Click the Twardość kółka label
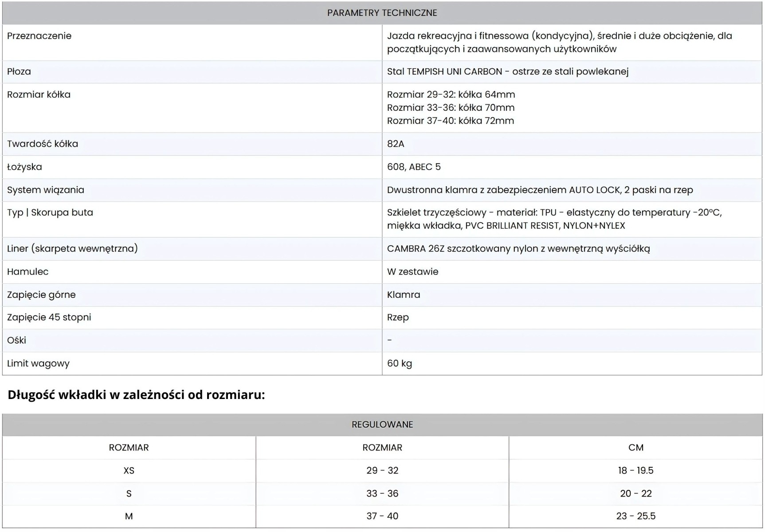The height and width of the screenshot is (532, 765). point(43,144)
